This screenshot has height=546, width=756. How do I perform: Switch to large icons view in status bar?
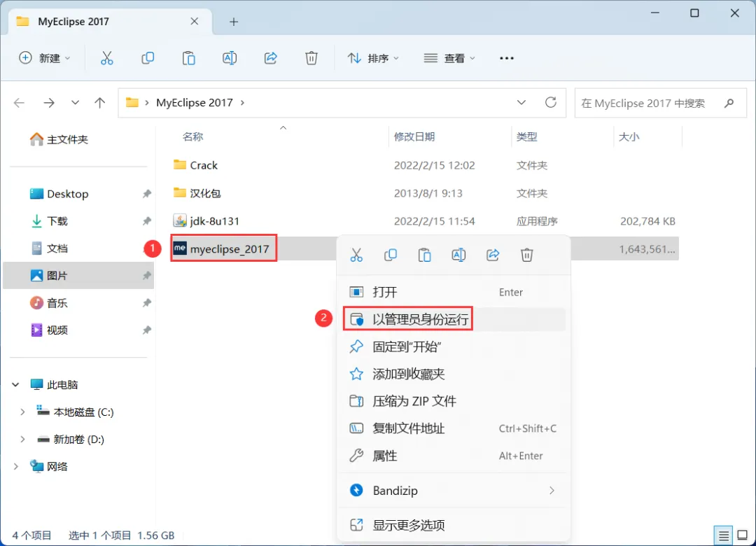pos(743,535)
